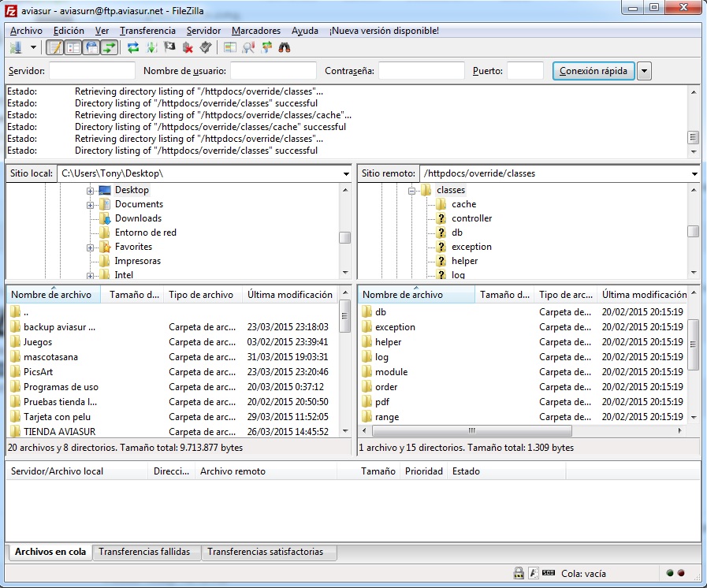Collapse the classes node in remote tree
The width and height of the screenshot is (707, 588).
click(411, 191)
